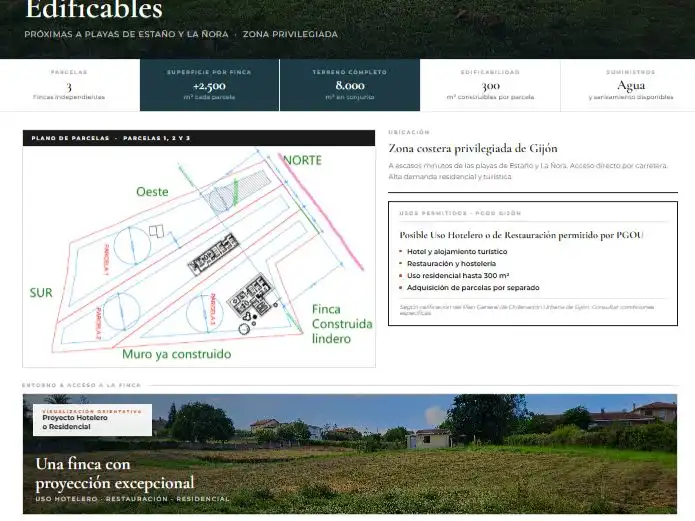695x521 pixels.
Task: Click the NORTE label on the plan
Action: [303, 160]
